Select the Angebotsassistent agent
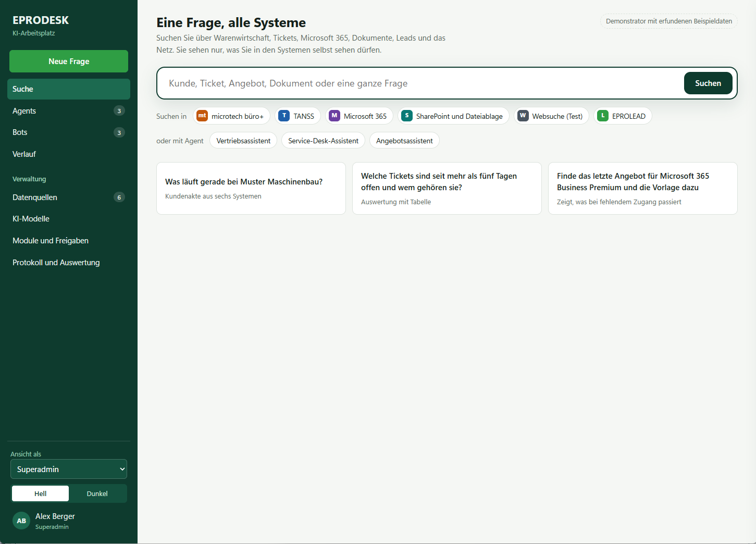756x544 pixels. point(404,141)
